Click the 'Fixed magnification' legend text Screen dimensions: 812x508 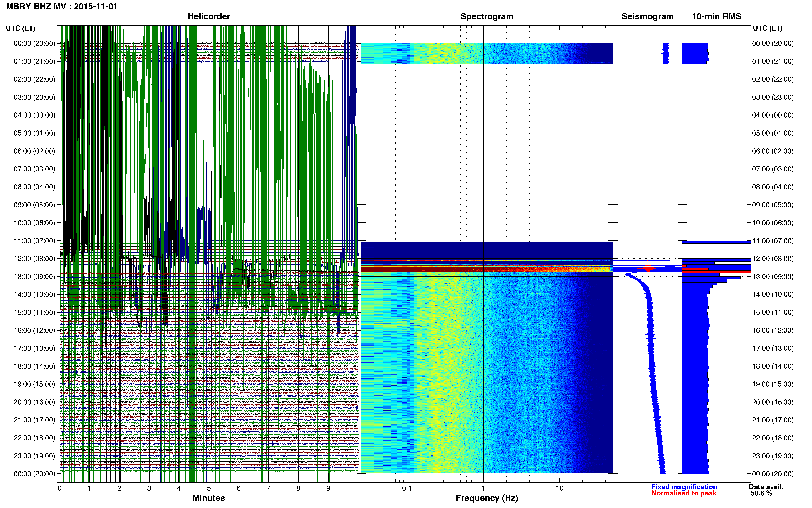pos(684,487)
